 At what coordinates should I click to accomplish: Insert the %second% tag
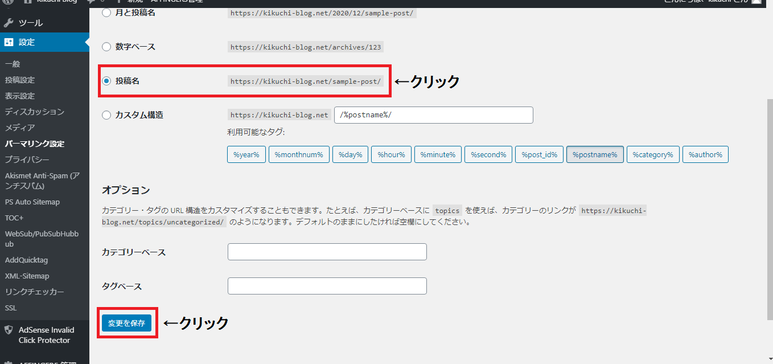(x=488, y=154)
